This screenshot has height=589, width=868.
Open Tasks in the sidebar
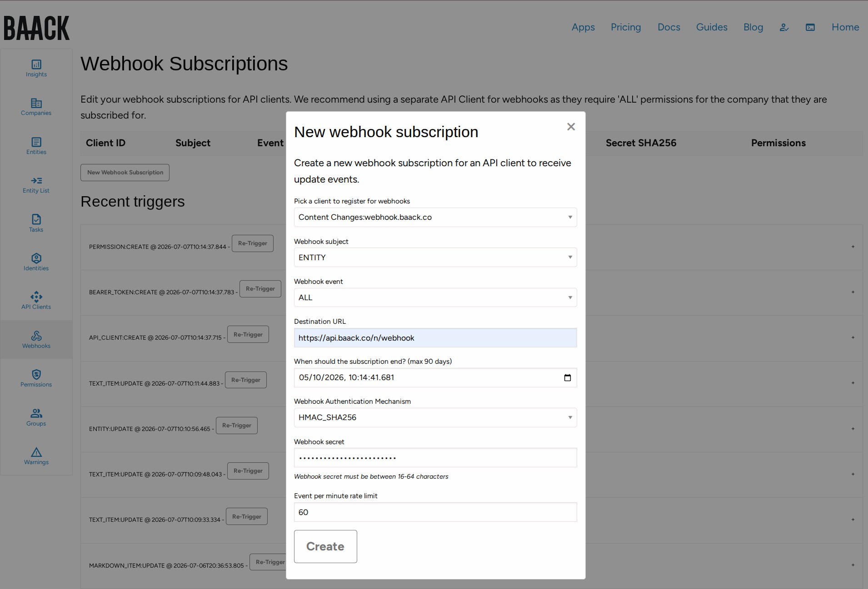[x=36, y=223]
